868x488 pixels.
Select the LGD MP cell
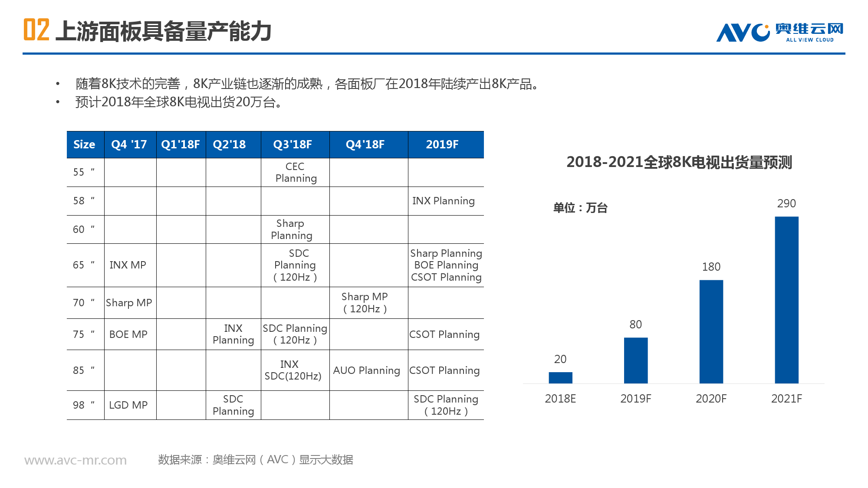128,405
